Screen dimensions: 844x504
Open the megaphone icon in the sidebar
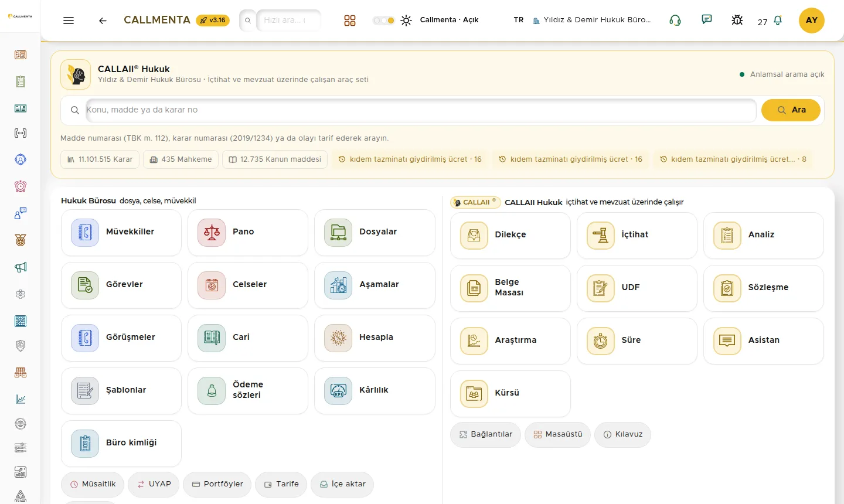pos(21,267)
